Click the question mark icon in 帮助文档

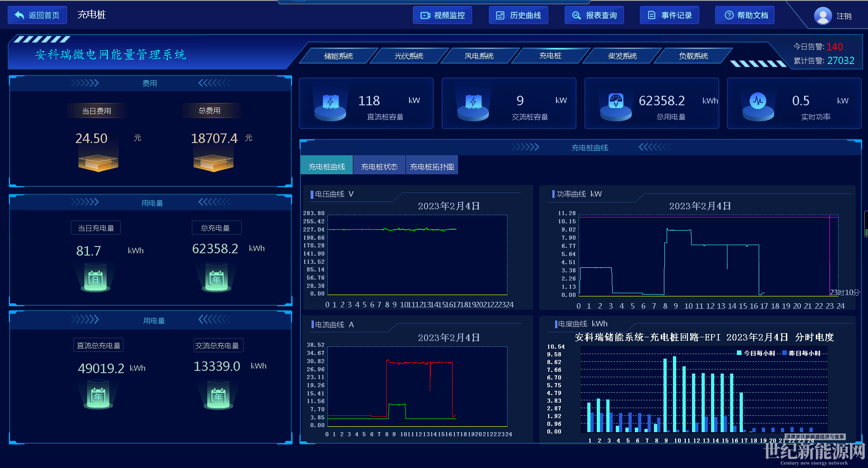(729, 15)
